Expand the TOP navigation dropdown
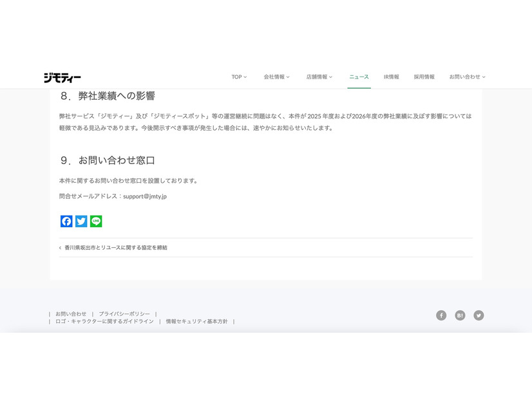The image size is (532, 399). coord(239,77)
